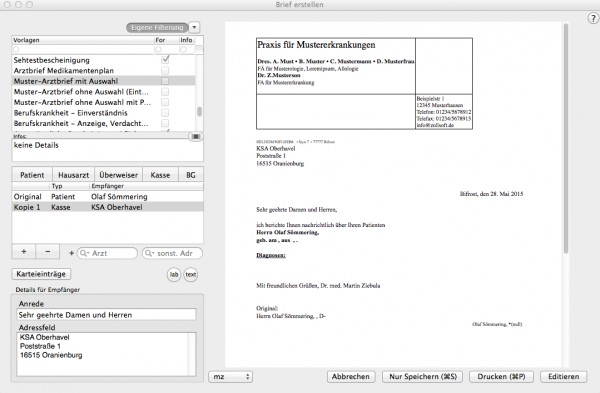The image size is (600, 393).
Task: Click the round 'lab' button
Action: coord(174,274)
